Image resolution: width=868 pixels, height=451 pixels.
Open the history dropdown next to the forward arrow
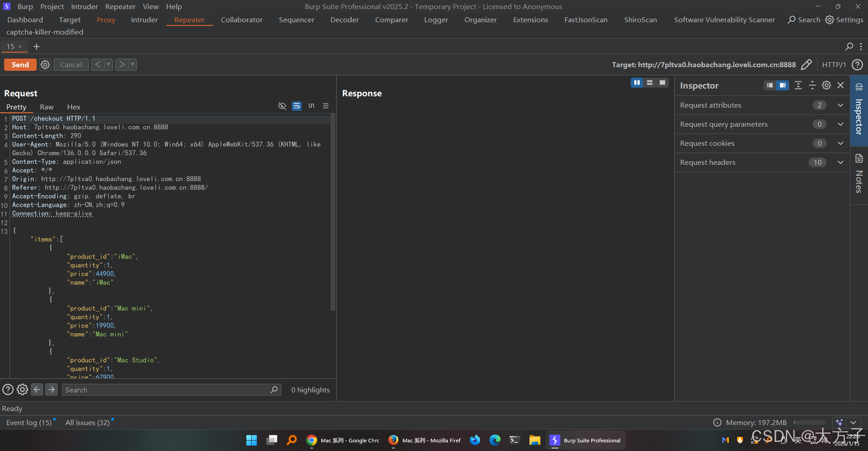[x=132, y=64]
